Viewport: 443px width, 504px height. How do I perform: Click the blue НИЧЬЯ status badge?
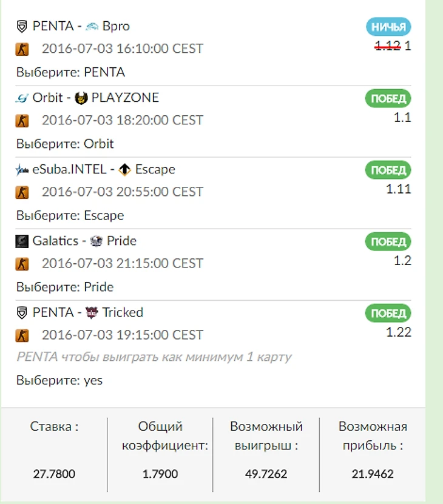[x=388, y=27]
